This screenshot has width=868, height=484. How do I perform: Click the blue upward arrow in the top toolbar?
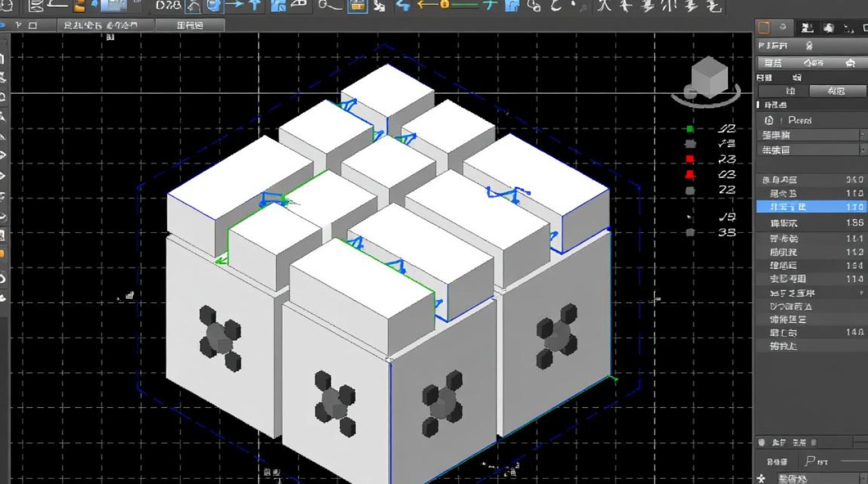[255, 6]
